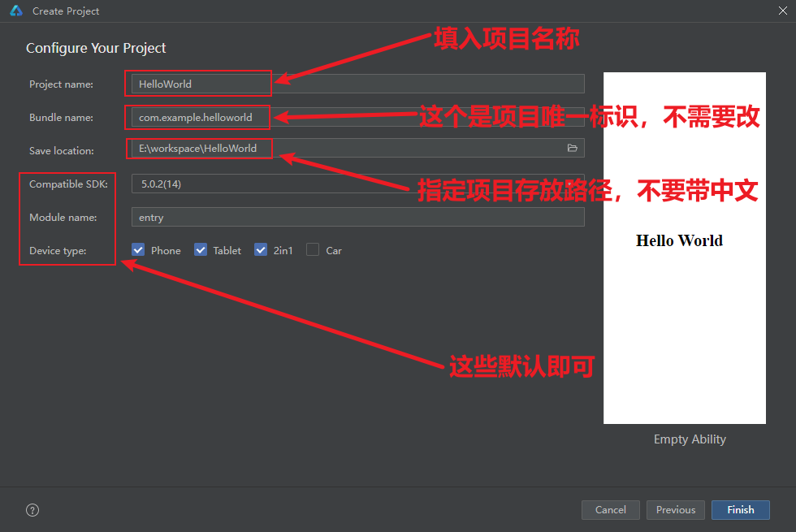Click the Tablet checkbox label text
This screenshot has height=532, width=796.
coord(227,250)
